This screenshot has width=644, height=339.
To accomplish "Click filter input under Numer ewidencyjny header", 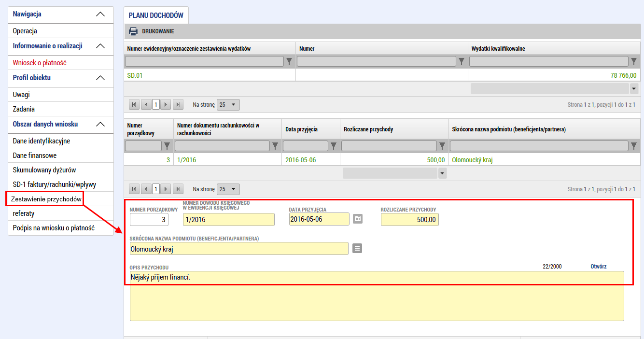I will pos(204,61).
